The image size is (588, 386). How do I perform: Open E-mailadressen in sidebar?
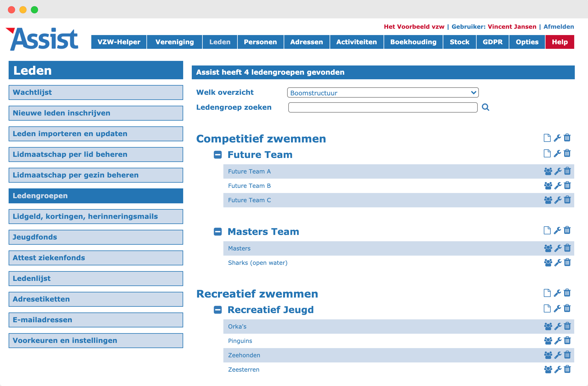(96, 320)
